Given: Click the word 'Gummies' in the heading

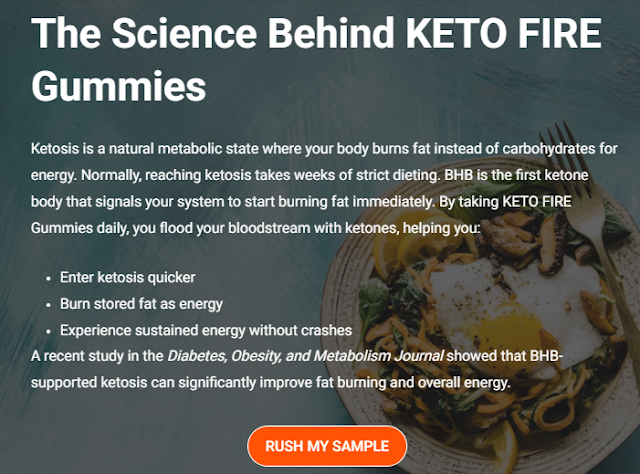Looking at the screenshot, I should (119, 86).
